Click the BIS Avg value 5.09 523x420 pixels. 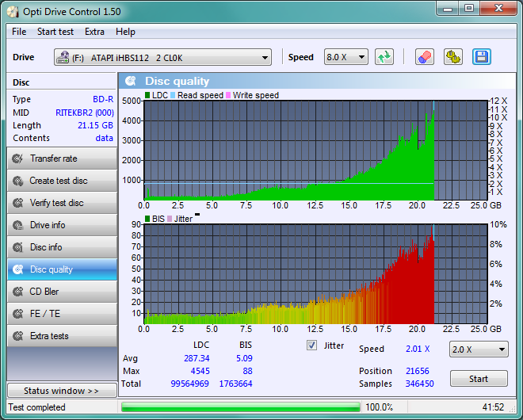pyautogui.click(x=244, y=358)
